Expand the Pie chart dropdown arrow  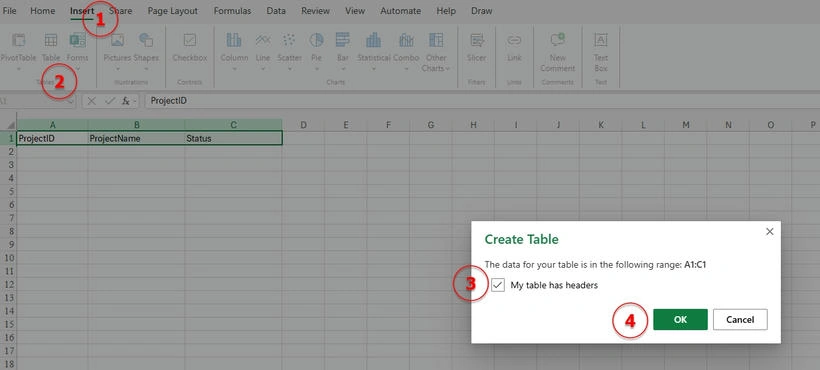316,68
